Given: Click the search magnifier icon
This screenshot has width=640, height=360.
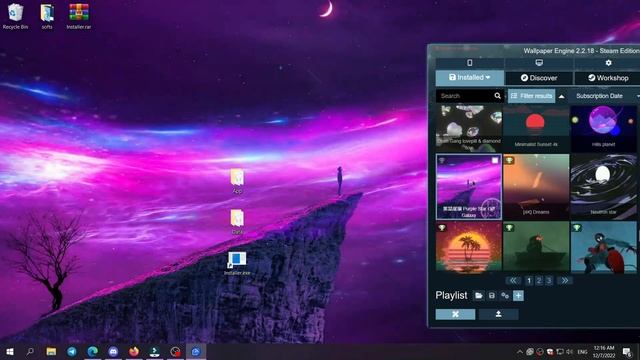Looking at the screenshot, I should (x=498, y=96).
